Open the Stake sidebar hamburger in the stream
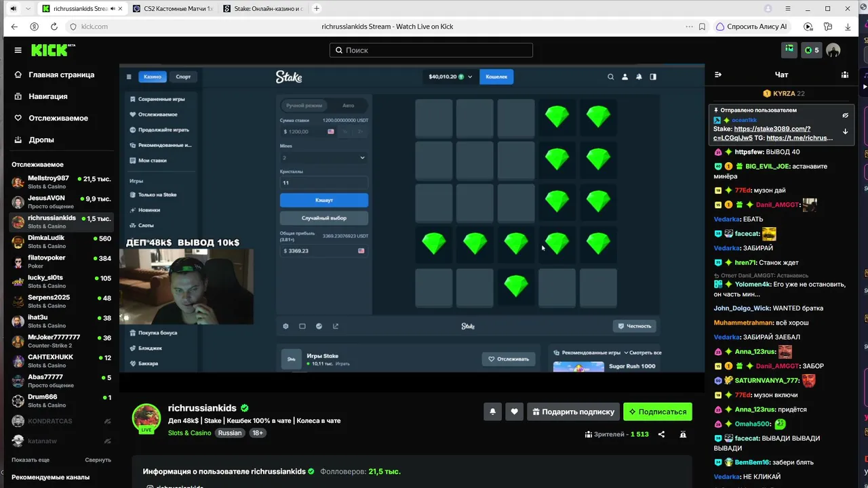 click(x=129, y=77)
